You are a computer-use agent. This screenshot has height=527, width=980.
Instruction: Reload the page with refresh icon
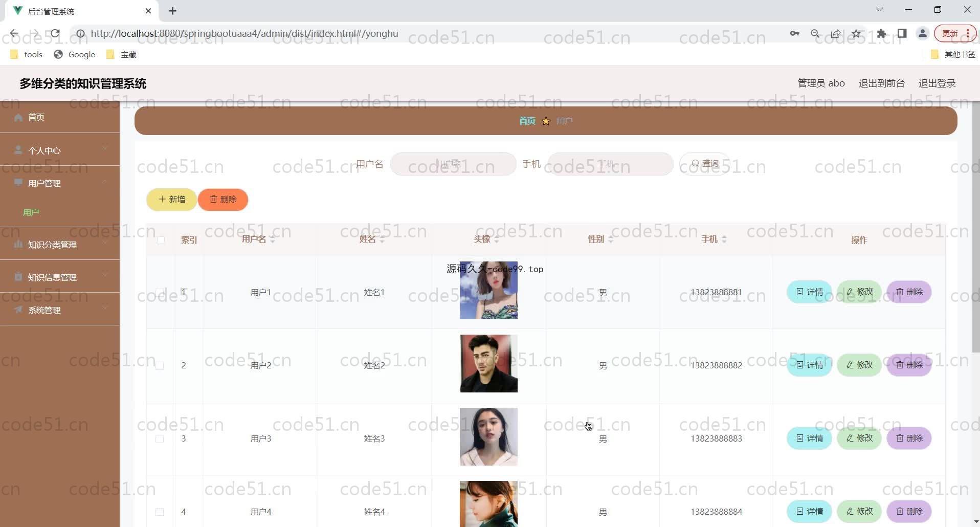pos(55,34)
